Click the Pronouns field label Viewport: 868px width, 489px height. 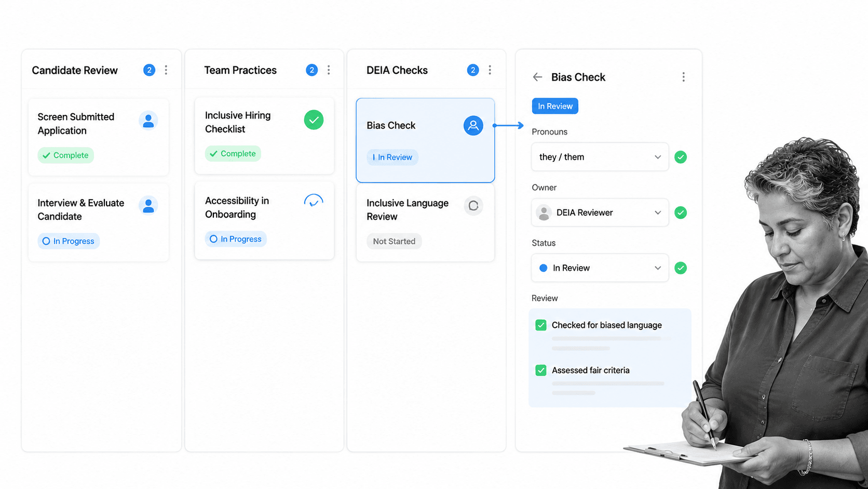[x=549, y=132]
